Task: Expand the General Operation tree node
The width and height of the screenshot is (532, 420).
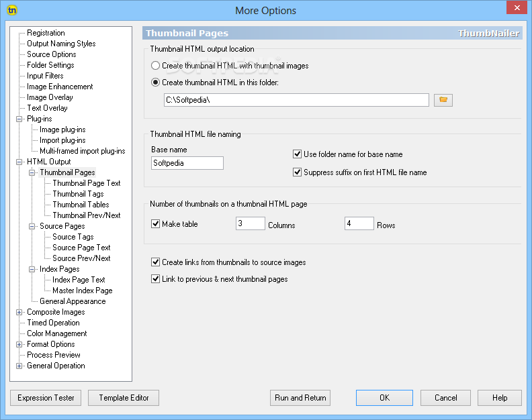Action: coord(19,366)
